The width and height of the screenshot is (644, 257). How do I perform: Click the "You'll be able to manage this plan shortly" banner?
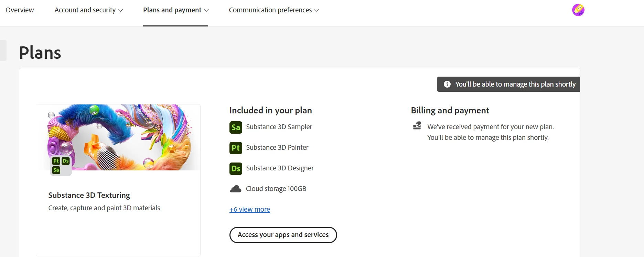pyautogui.click(x=508, y=84)
